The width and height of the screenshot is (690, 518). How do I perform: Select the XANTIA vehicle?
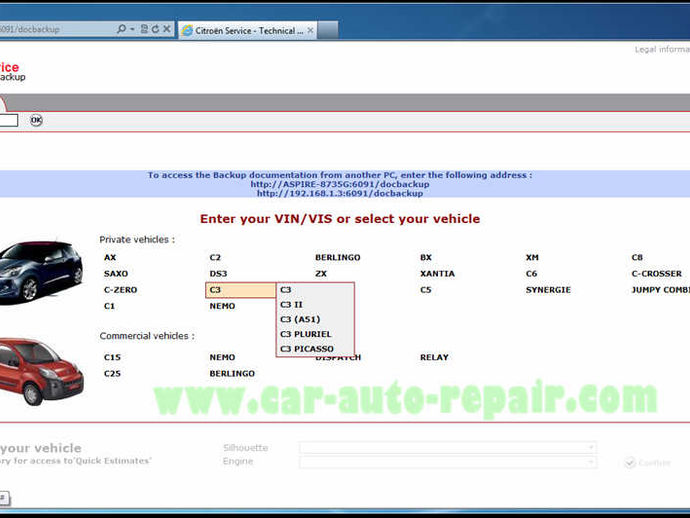(437, 274)
